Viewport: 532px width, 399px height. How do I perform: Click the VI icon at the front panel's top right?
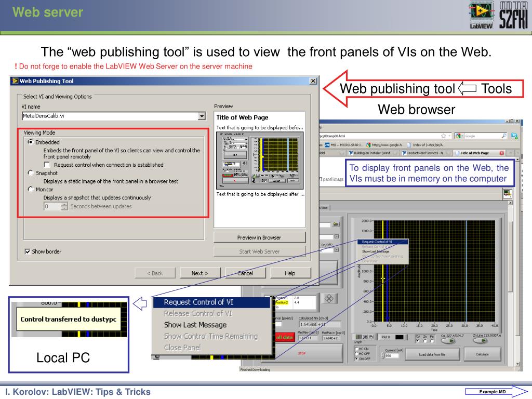pos(507,194)
